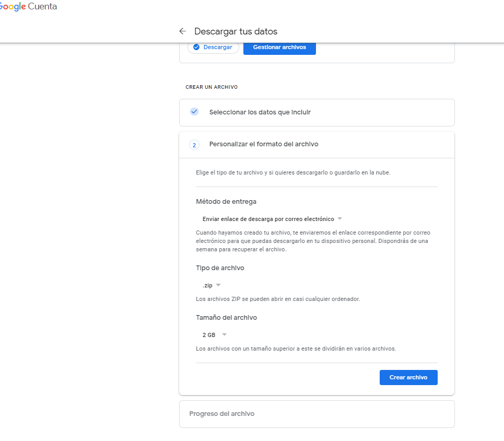Click the CREAR UN ARCHIVO section label
The height and width of the screenshot is (441, 504).
[212, 87]
